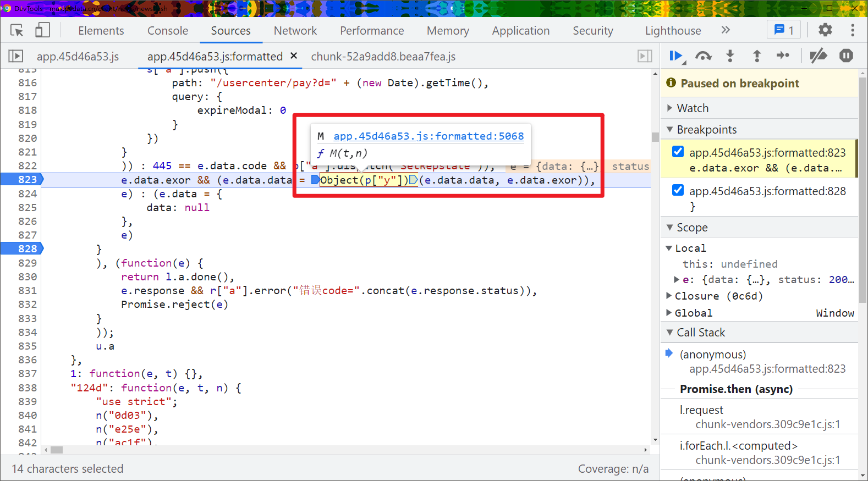Uncheck breakpoint at formatted line 823
868x481 pixels.
[x=678, y=152]
